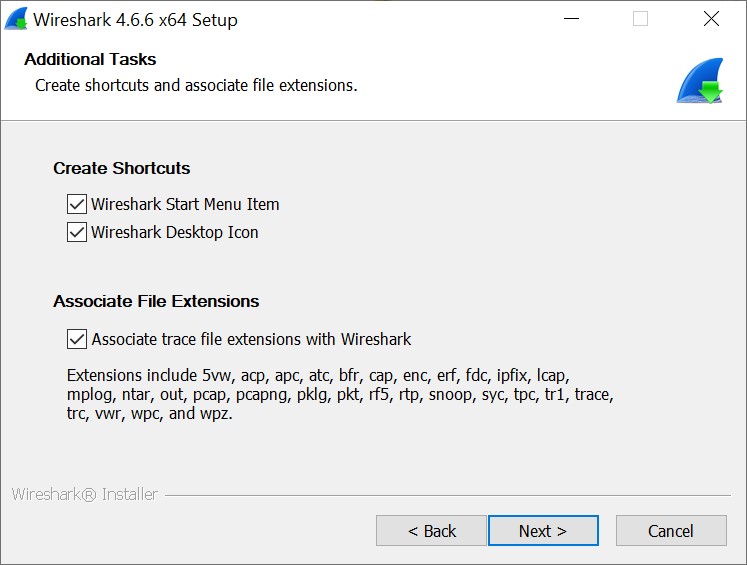Click the "Associate File Extensions" section heading

tap(156, 301)
